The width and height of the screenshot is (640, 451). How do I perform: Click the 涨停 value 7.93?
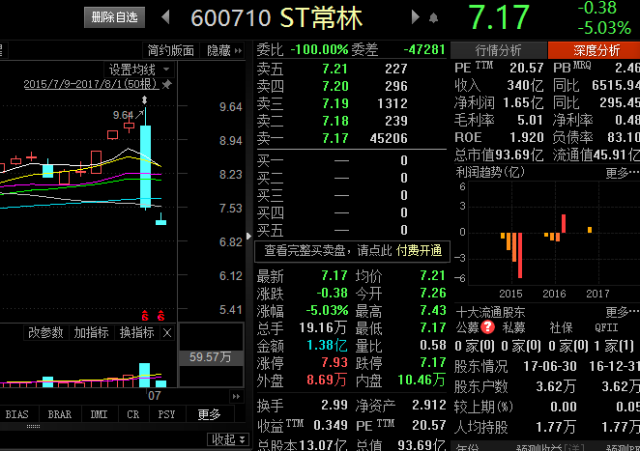tap(334, 362)
